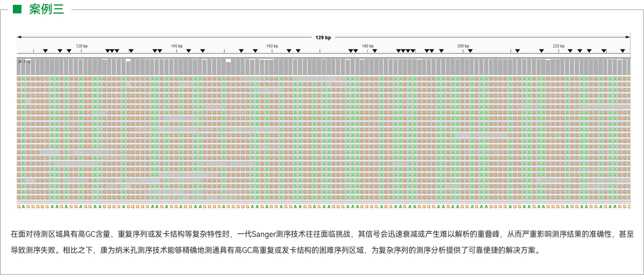The image size is (644, 275).
Task: Click the coverage track data range label
Action: tap(24, 62)
